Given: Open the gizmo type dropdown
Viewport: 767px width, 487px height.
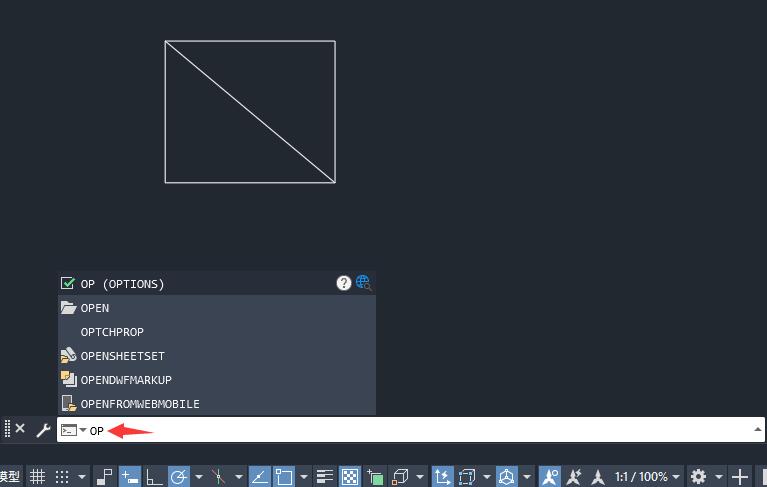Looking at the screenshot, I should (x=527, y=476).
